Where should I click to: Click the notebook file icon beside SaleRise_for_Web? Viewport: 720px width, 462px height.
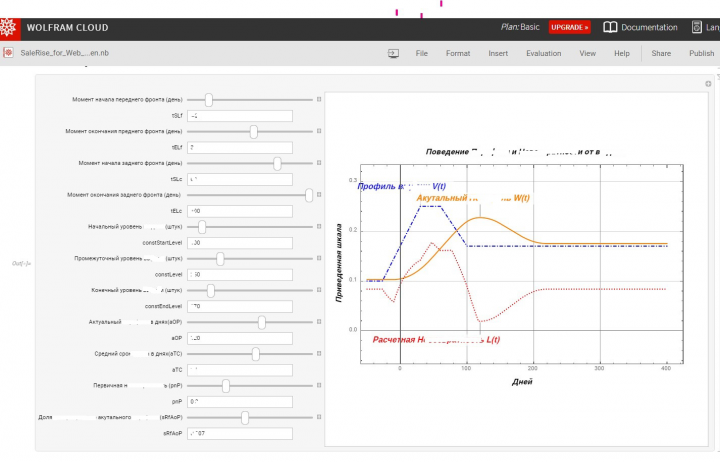8,53
